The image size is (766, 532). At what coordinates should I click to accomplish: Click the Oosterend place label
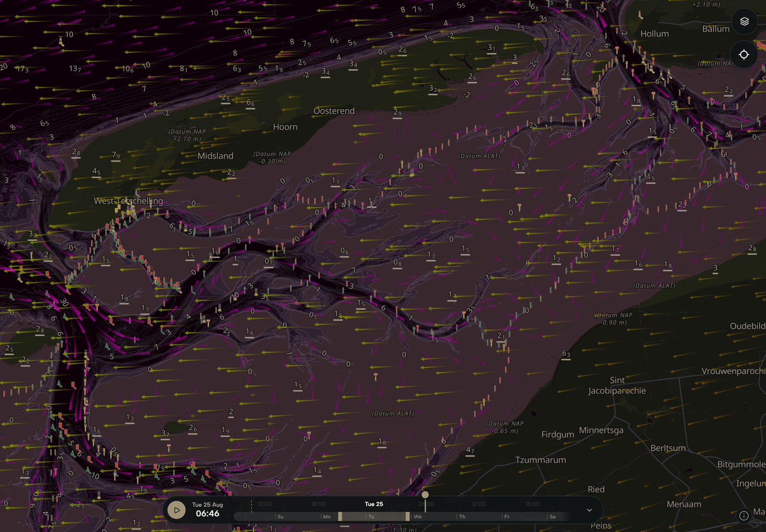334,111
